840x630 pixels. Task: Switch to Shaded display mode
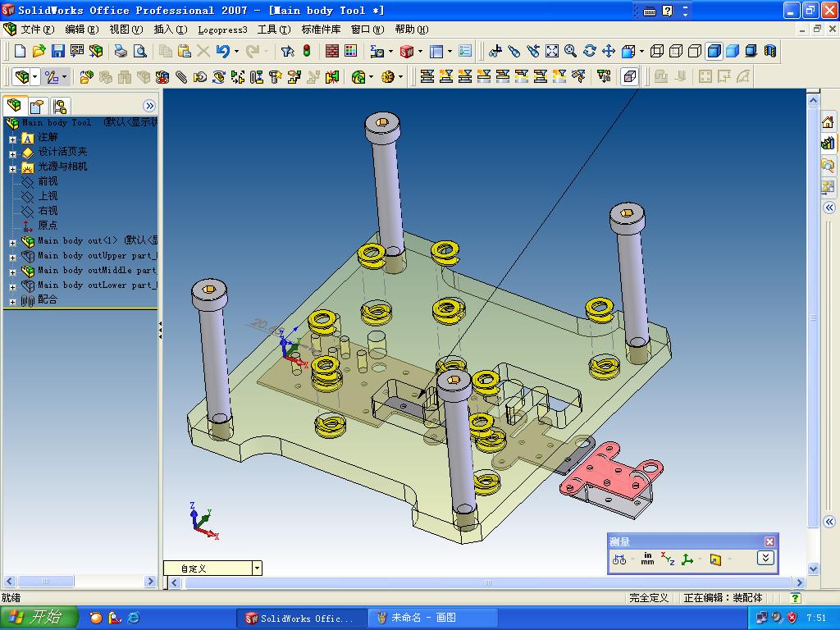click(733, 51)
